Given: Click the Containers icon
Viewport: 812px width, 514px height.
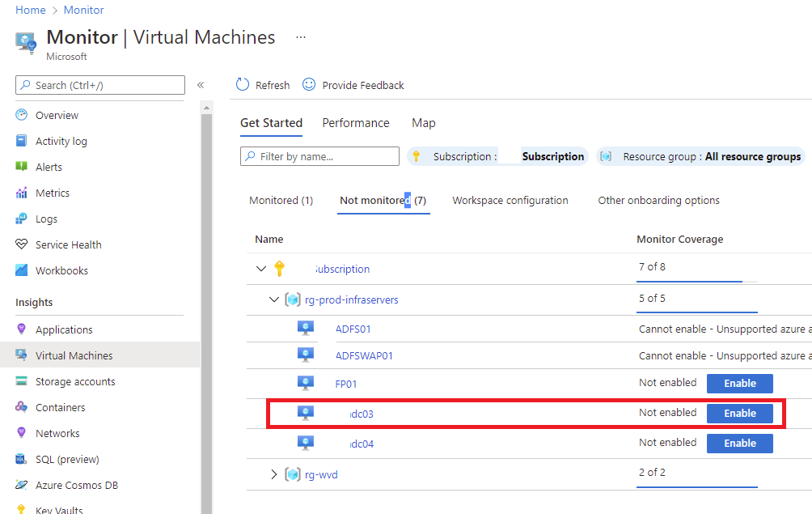Looking at the screenshot, I should point(21,406).
